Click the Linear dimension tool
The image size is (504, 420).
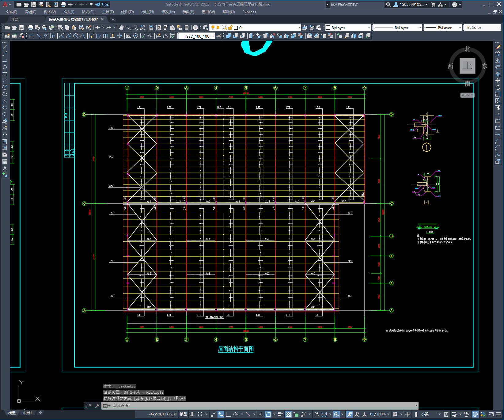tap(31, 36)
